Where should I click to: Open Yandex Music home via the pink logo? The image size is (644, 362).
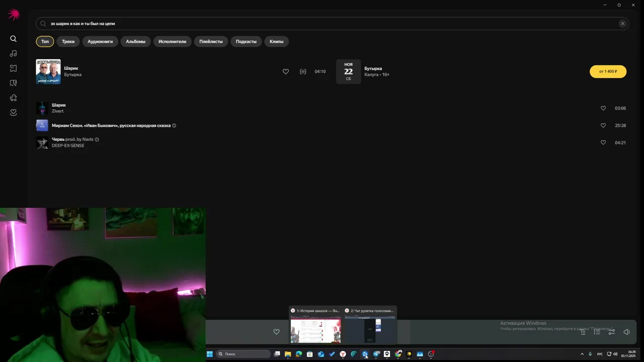click(14, 14)
